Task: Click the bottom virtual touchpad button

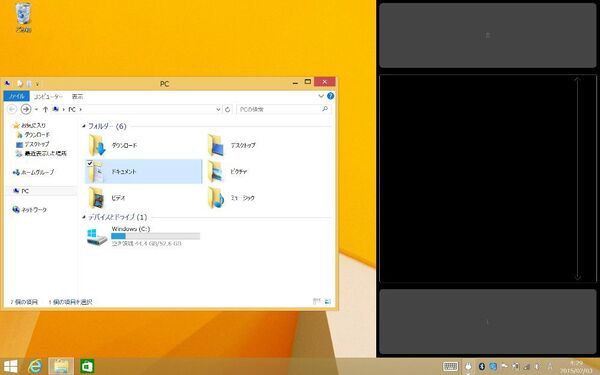Action: pyautogui.click(x=488, y=322)
